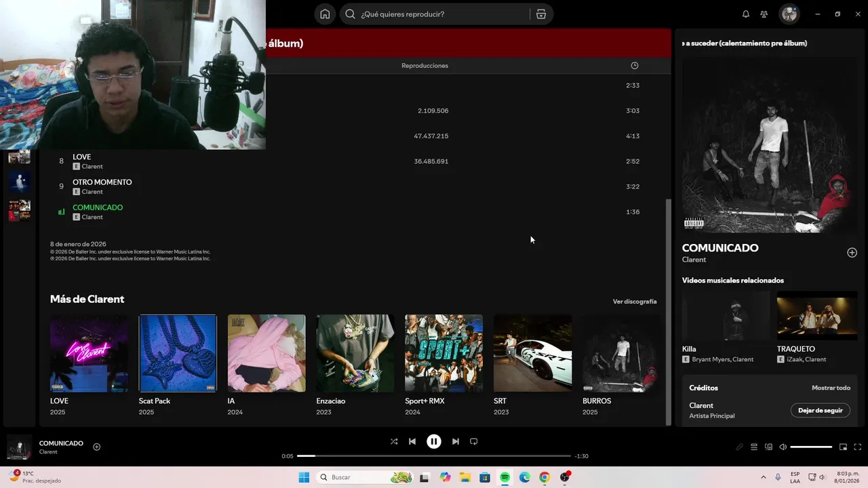Open the notifications bell
This screenshot has height=488, width=868.
tap(746, 14)
